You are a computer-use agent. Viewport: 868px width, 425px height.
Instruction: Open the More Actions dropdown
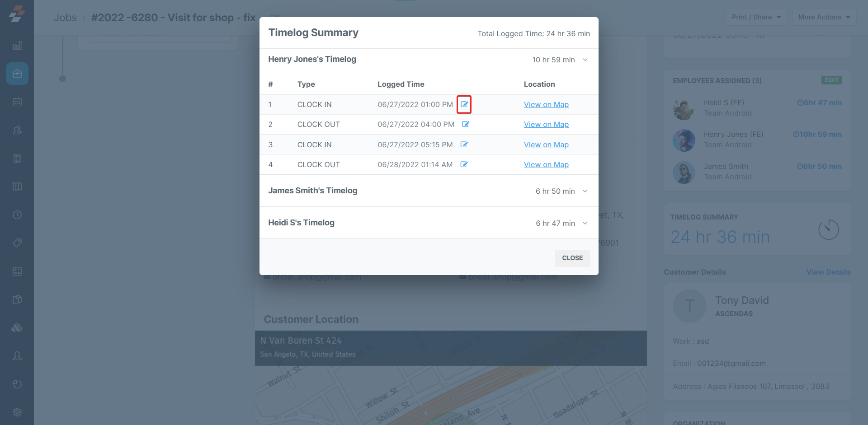(824, 17)
